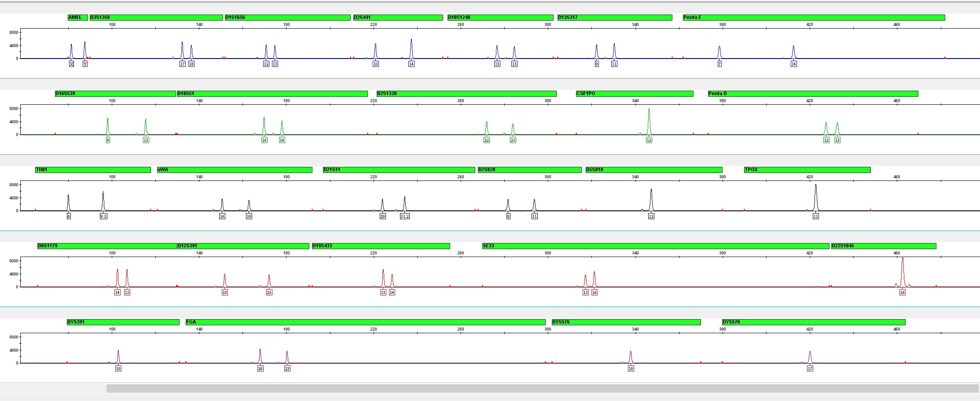Select the D22S1045 allele 16 peak
Image resolution: width=980 pixels, height=401 pixels.
tap(902, 271)
